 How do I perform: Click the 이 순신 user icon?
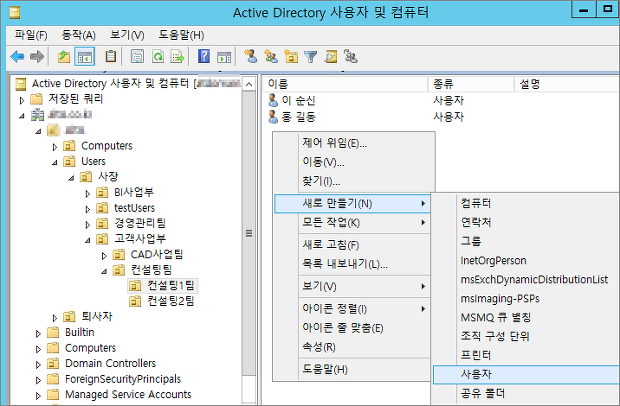click(273, 100)
